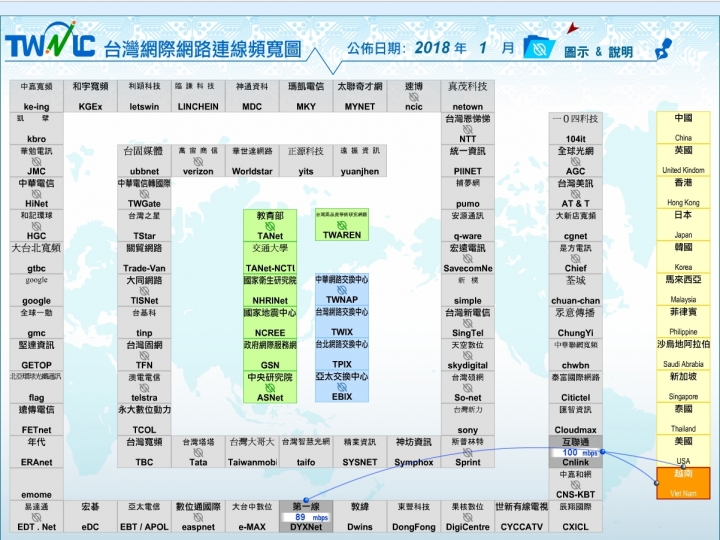Click the SingTel link icon
Screen dimensions: 720x540
467,323
